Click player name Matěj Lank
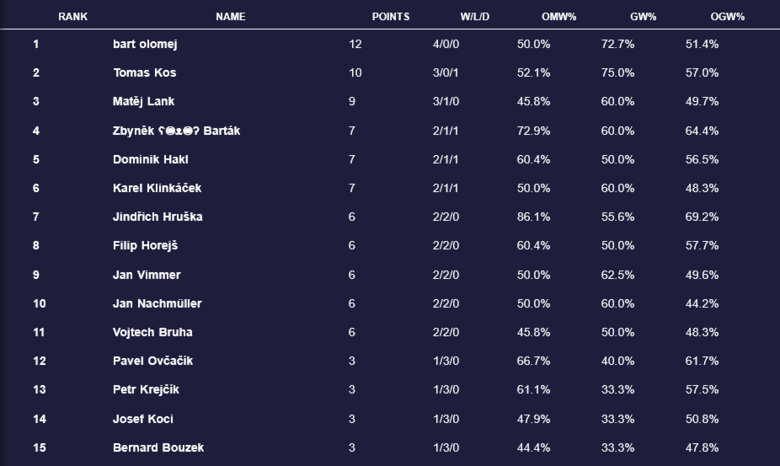780x466 pixels. pos(146,101)
